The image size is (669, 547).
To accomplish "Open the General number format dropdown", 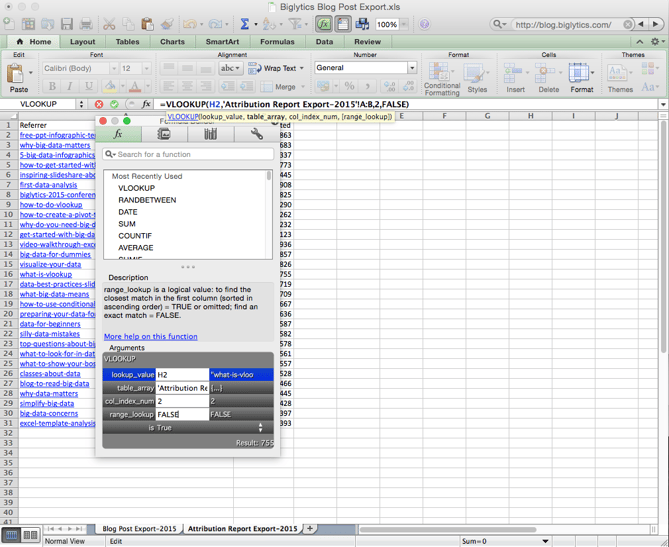I will click(411, 68).
